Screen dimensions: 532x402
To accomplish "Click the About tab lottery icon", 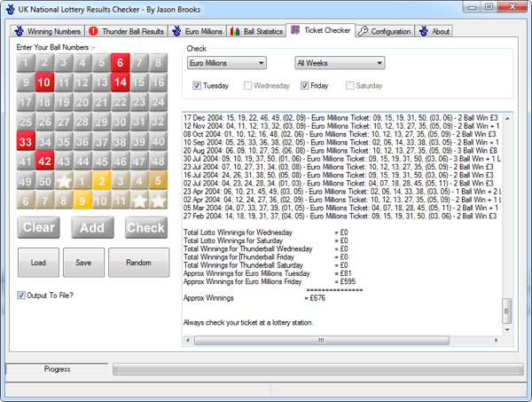I will click(424, 31).
